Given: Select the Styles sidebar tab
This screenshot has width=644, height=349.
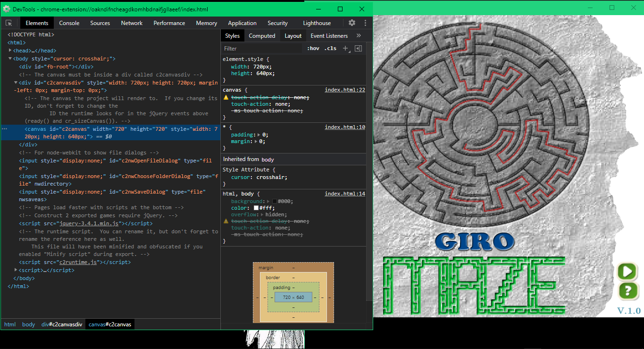Looking at the screenshot, I should pyautogui.click(x=232, y=35).
